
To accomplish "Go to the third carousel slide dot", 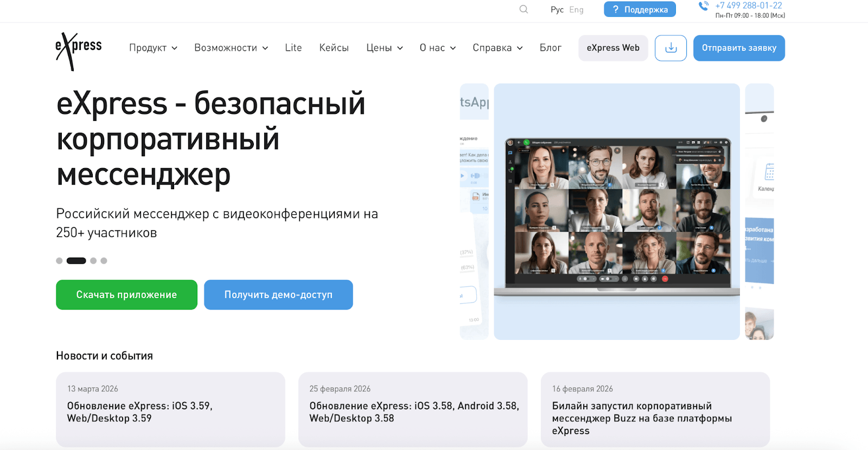I will tap(93, 261).
